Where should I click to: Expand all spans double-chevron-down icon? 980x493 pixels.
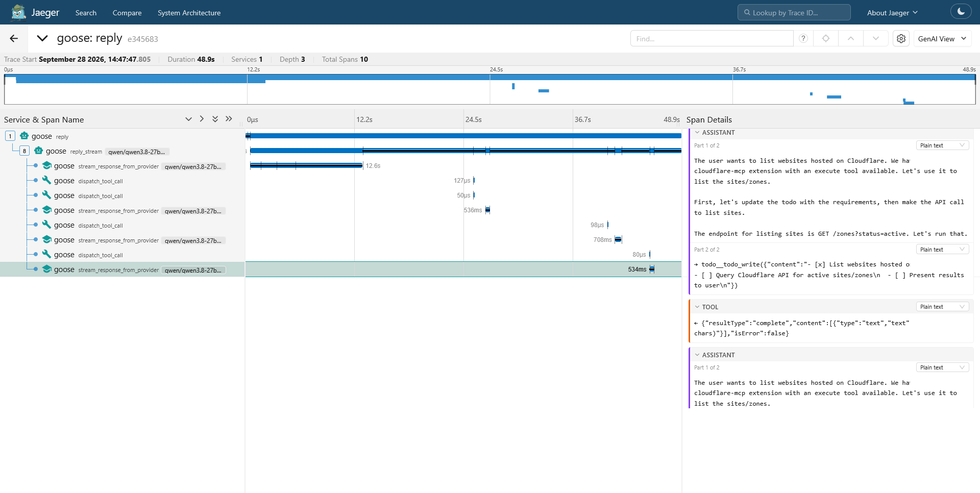click(x=215, y=119)
